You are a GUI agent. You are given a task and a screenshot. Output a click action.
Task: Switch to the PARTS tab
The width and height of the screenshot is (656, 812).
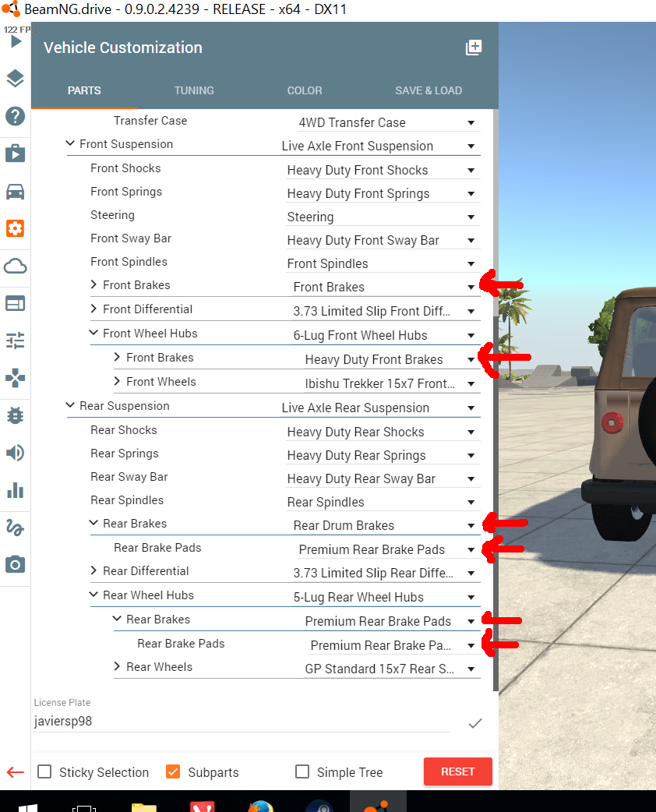(84, 90)
